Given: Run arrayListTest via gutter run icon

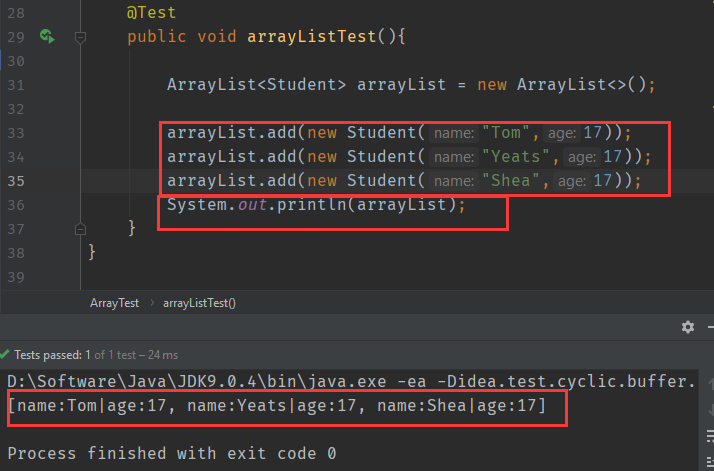Looking at the screenshot, I should [47, 36].
